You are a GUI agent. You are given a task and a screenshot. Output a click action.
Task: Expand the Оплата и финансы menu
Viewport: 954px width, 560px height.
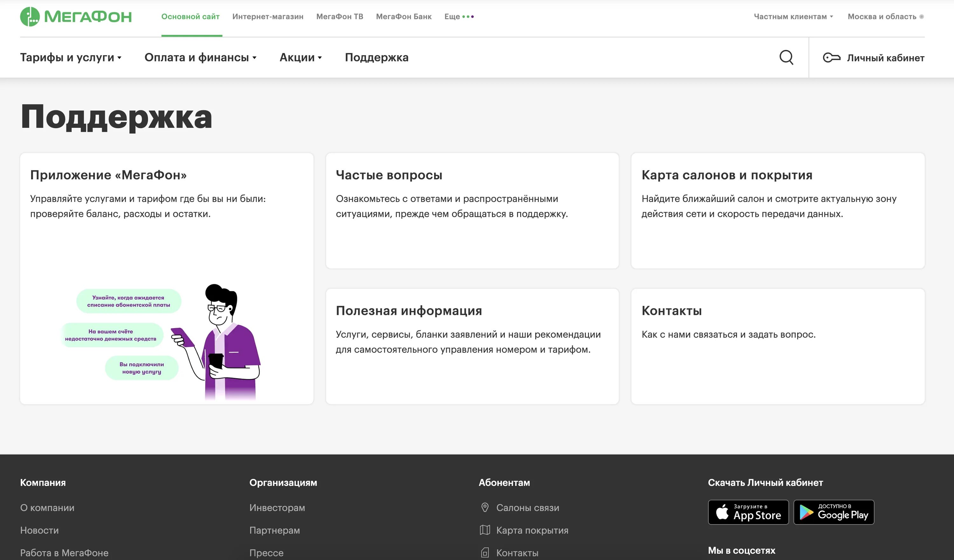click(x=201, y=58)
